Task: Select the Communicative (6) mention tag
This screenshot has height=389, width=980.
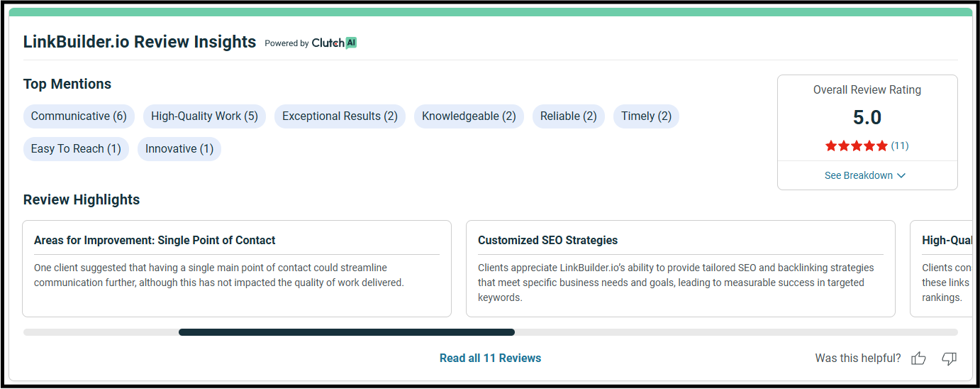Action: (x=79, y=116)
